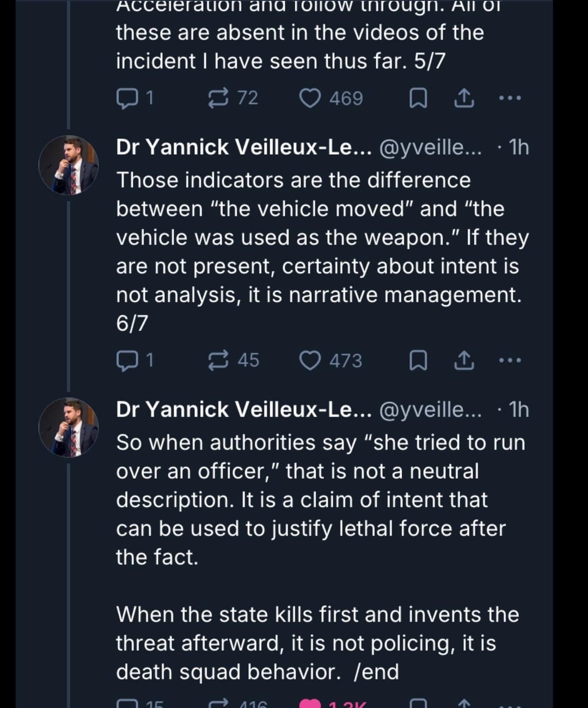Open the 1h timestamp on the 6/7 tweet
Viewport: 588px width, 708px height.
[x=518, y=148]
